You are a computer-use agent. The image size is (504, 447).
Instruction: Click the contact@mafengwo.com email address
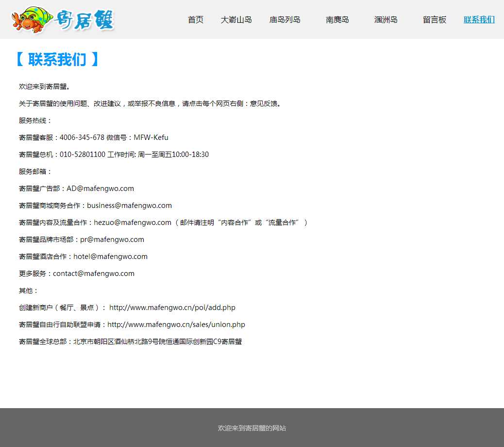(94, 274)
